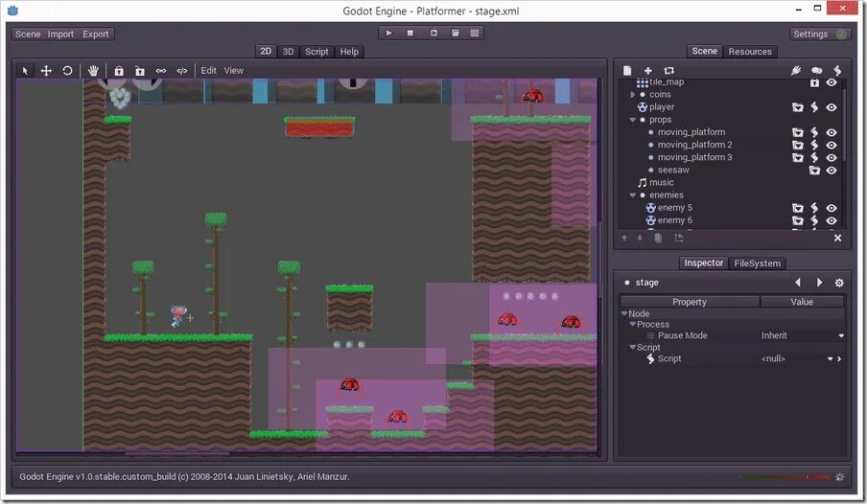Activate the Rotate tool
Screen dimensions: 867x504
[67, 71]
